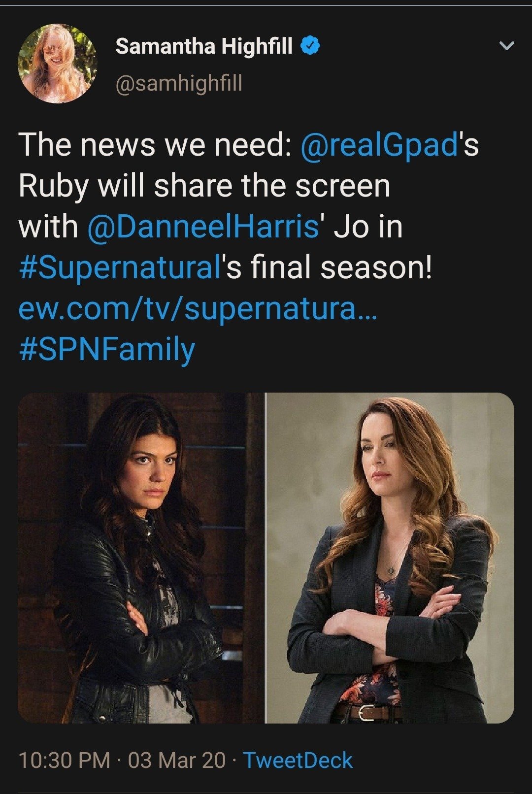Click the blue verified badge
Screen dimensions: 532x794
pos(310,46)
